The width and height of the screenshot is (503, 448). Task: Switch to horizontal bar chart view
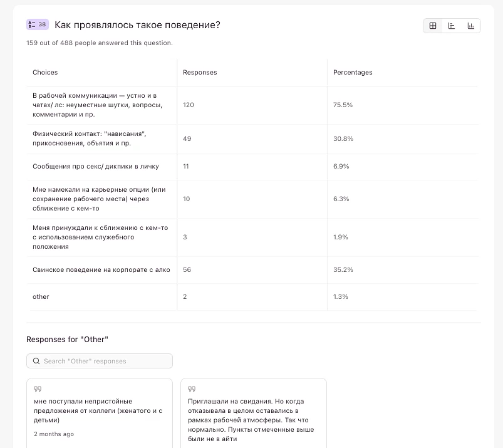click(x=452, y=26)
